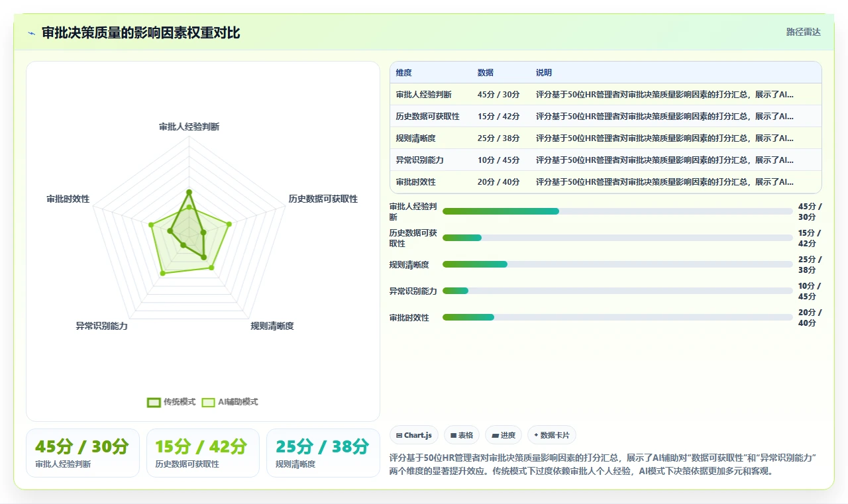Screen dimensions: 848x504
Task: Click the 历史数据可获取性 progress bar
Action: [x=617, y=238]
